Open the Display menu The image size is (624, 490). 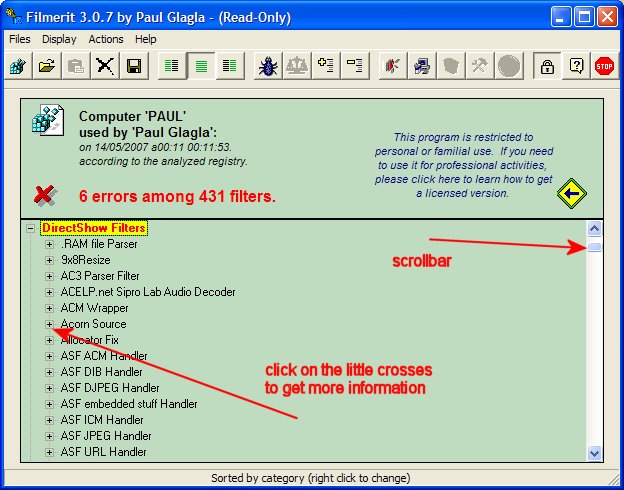(59, 39)
